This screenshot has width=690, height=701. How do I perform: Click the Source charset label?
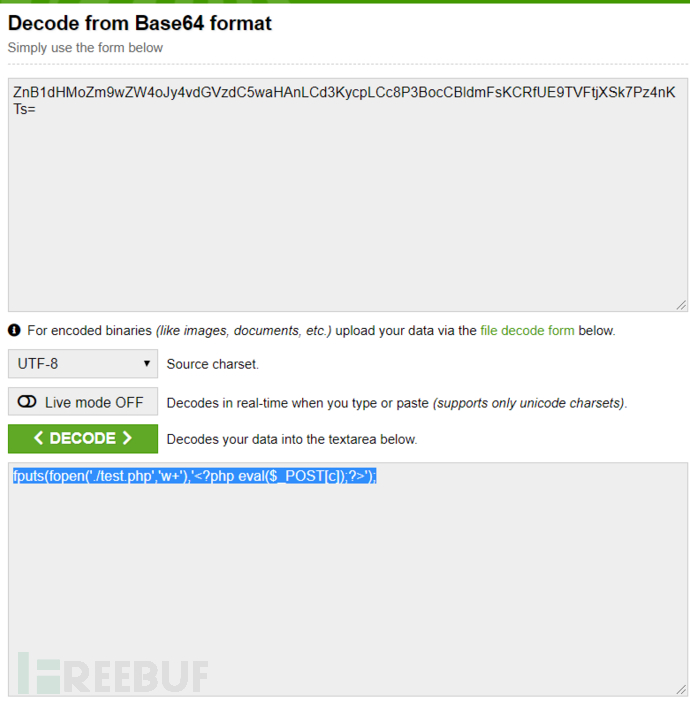(x=212, y=364)
